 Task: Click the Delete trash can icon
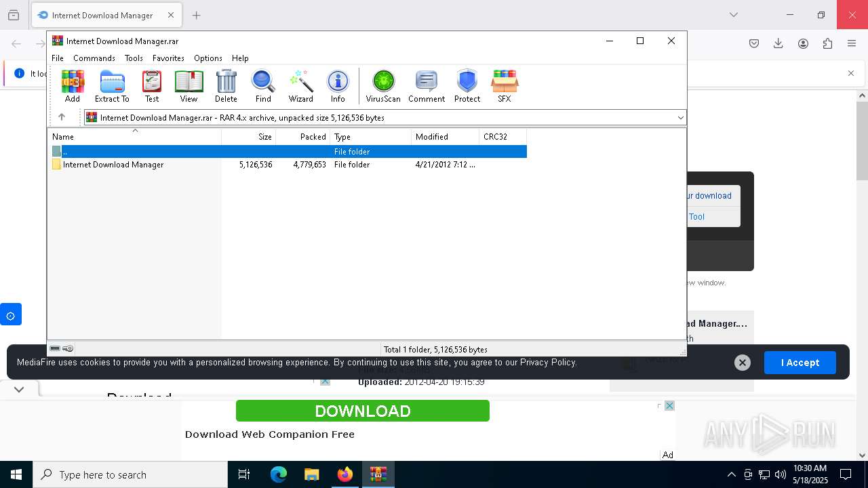226,86
